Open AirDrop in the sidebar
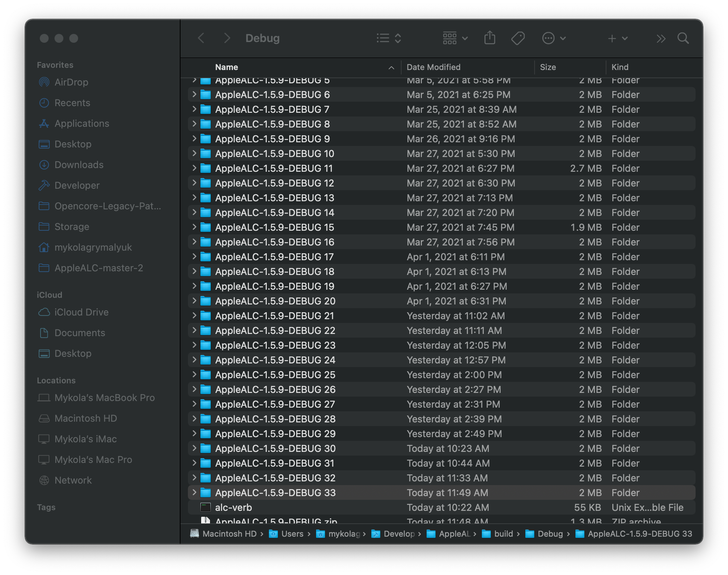Viewport: 728px width, 575px height. 71,82
